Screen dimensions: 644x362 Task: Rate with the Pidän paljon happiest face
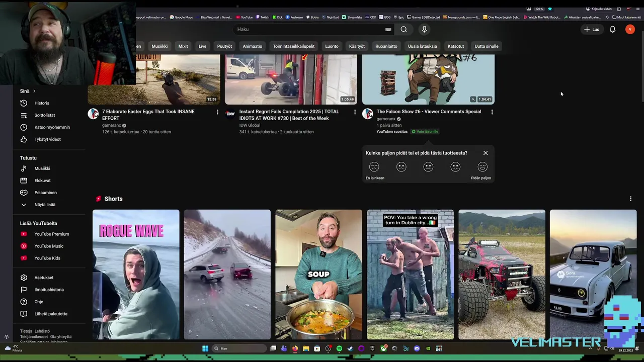pos(482,167)
